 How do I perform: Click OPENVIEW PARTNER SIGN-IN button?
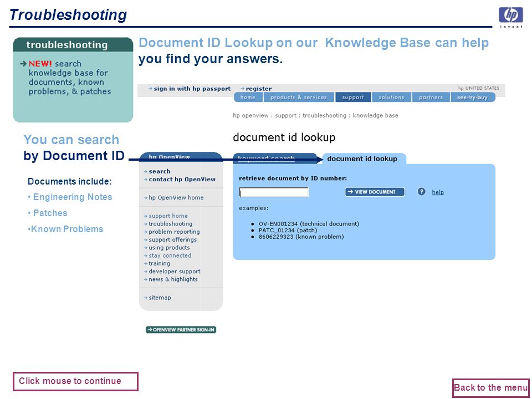[181, 330]
